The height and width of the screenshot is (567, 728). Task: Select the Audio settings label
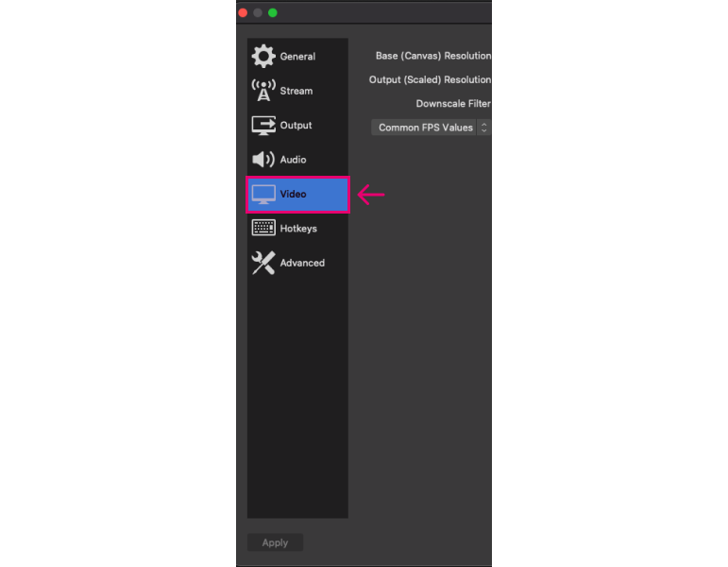pyautogui.click(x=293, y=160)
